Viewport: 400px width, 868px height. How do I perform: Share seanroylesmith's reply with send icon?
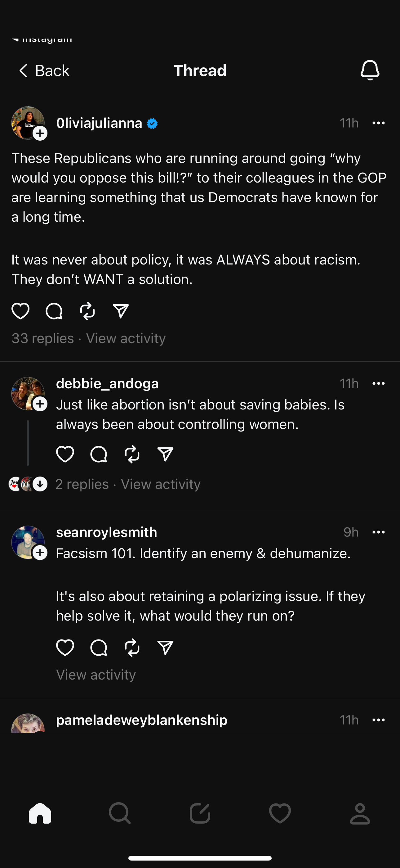165,647
